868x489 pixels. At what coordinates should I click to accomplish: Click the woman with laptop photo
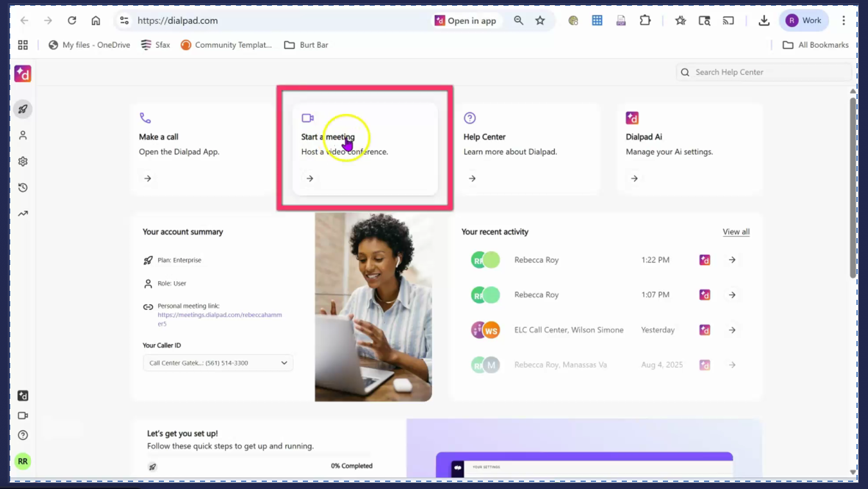(374, 308)
